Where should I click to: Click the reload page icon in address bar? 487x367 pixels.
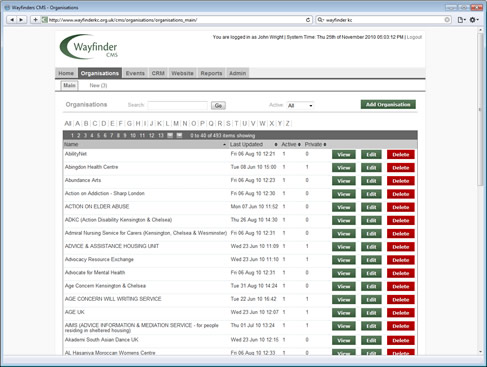point(308,20)
